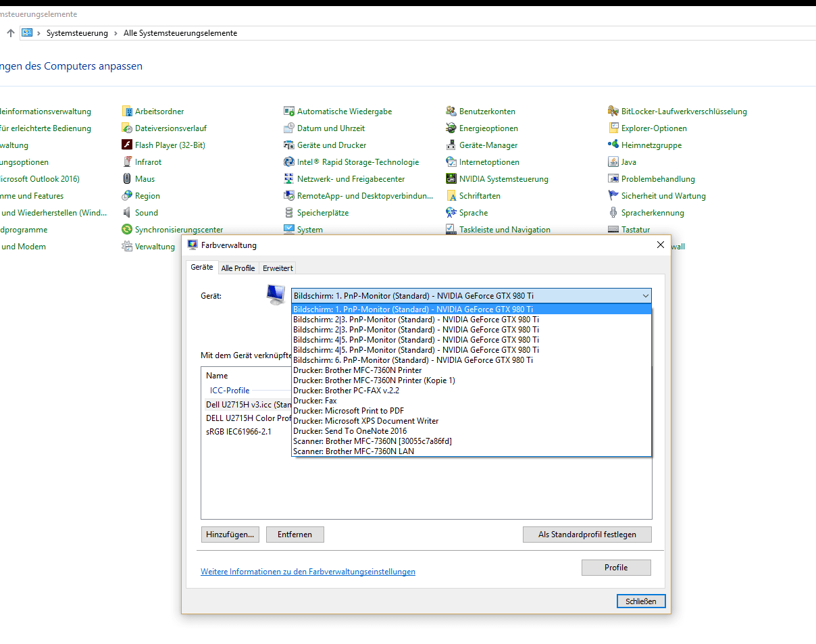The image size is (816, 644).
Task: Click Alle Systemsteuerungselemente in the breadcrumb
Action: coord(180,33)
